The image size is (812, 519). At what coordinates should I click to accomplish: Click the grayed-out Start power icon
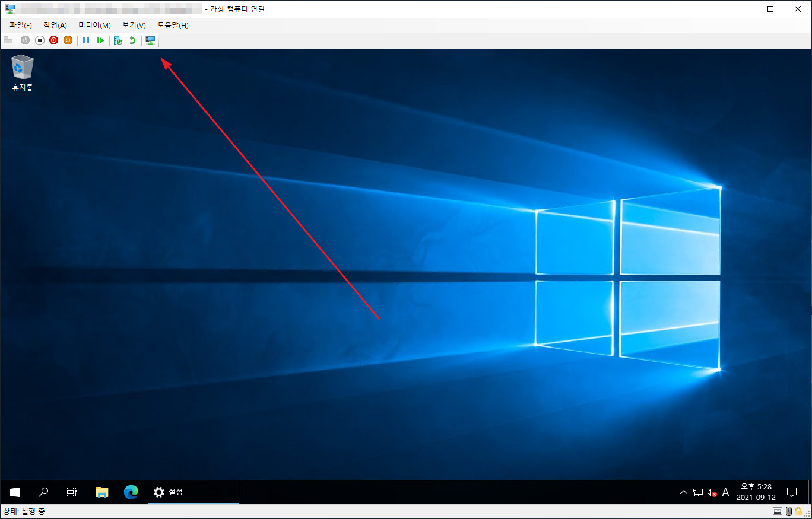tap(25, 40)
